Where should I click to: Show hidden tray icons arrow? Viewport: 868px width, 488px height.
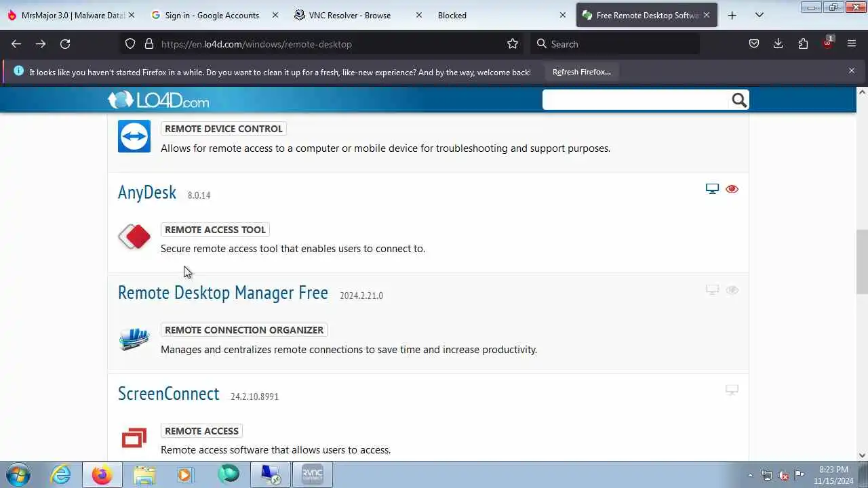pyautogui.click(x=750, y=475)
